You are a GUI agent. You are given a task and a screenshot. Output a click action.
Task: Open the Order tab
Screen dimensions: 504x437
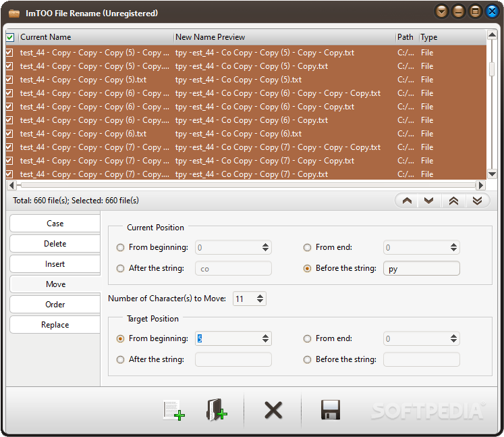[x=55, y=305]
